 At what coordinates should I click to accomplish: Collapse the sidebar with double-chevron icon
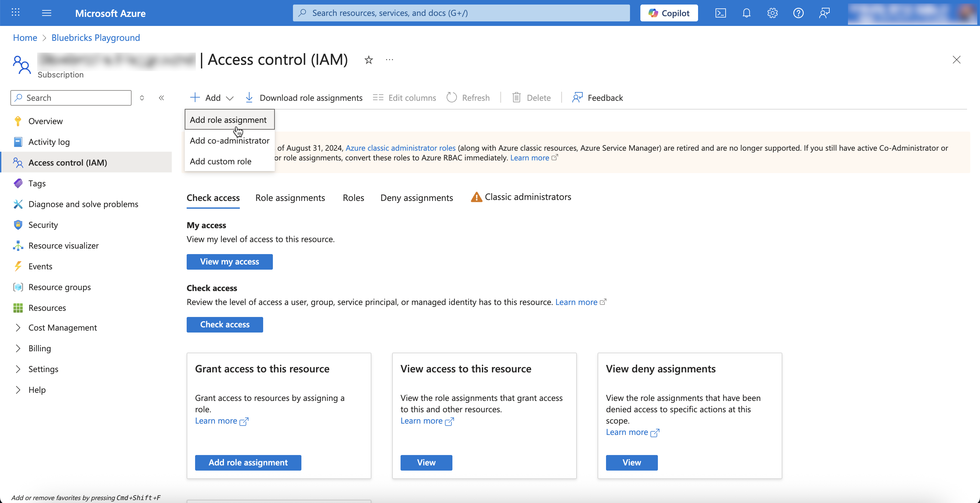click(161, 98)
